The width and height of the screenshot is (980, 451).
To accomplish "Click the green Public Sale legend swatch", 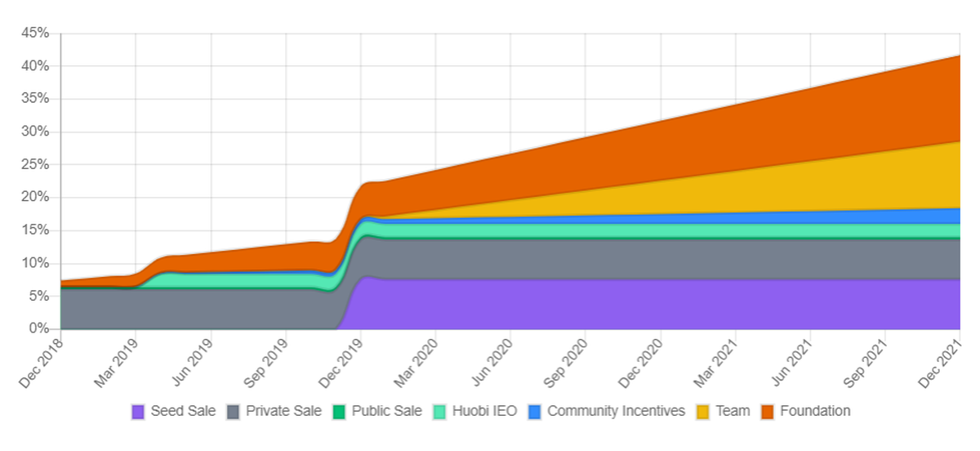I will [340, 412].
